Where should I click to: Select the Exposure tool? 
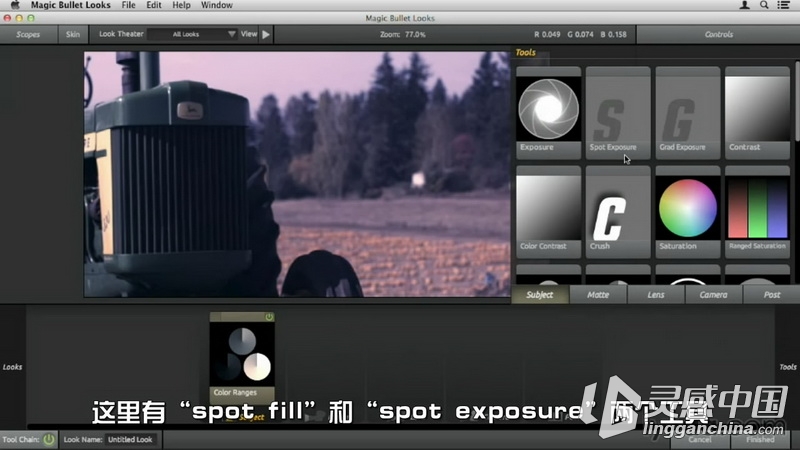point(548,112)
